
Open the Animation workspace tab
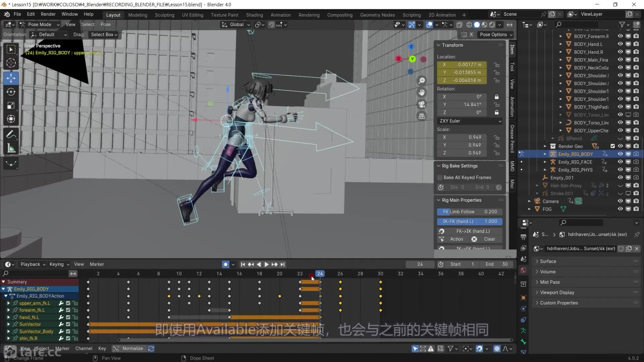[280, 15]
